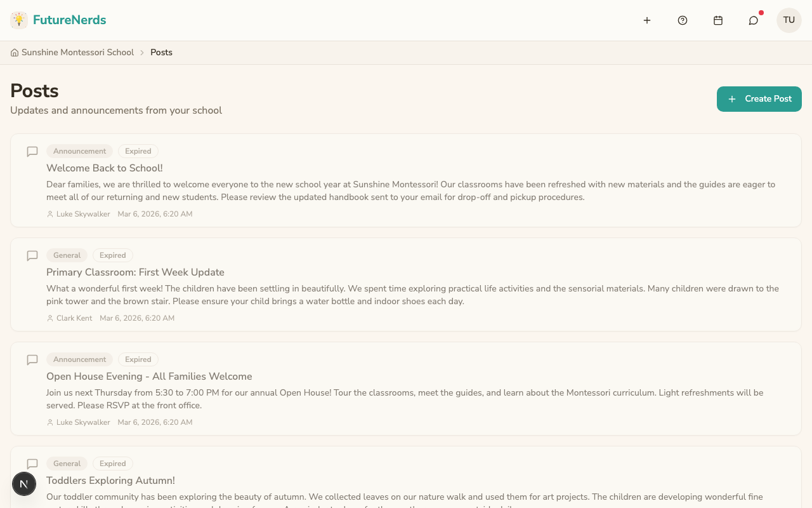The width and height of the screenshot is (812, 508).
Task: Select Posts in the breadcrumb trail
Action: (x=161, y=52)
